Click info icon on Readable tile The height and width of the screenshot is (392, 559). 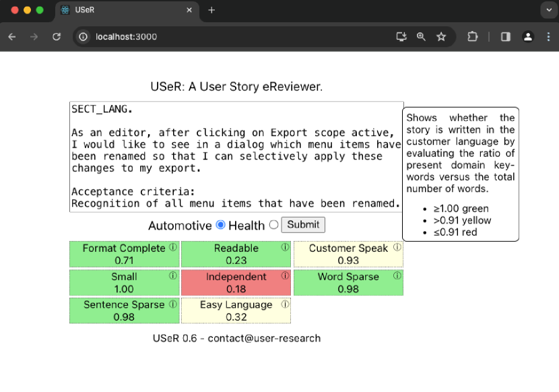pos(285,247)
